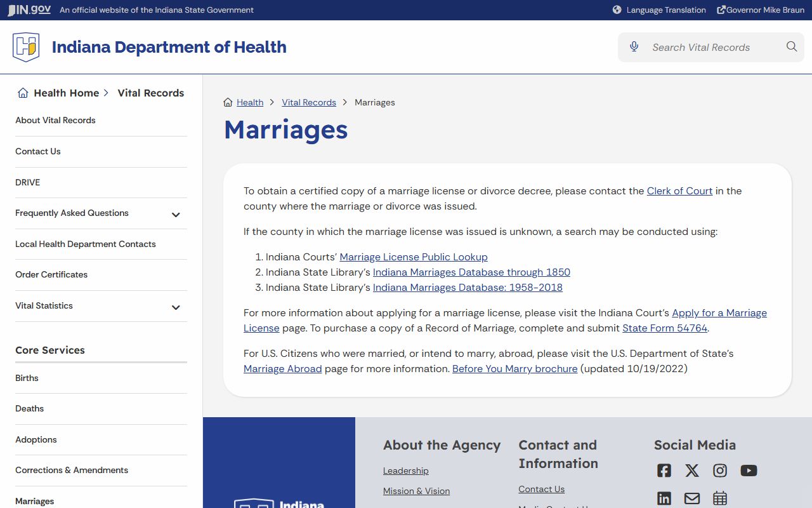
Task: Open calendar icon in Social Media
Action: (x=720, y=498)
